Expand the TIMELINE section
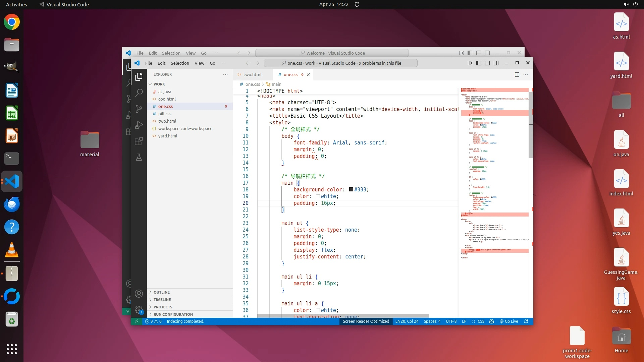644x362 pixels. [162, 299]
